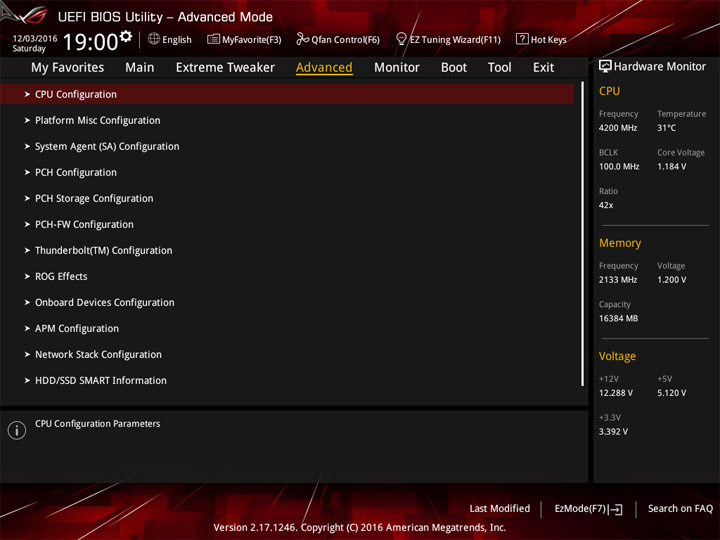
Task: Expand arrow beside System Agent (SA) Configuration
Action: coord(27,146)
